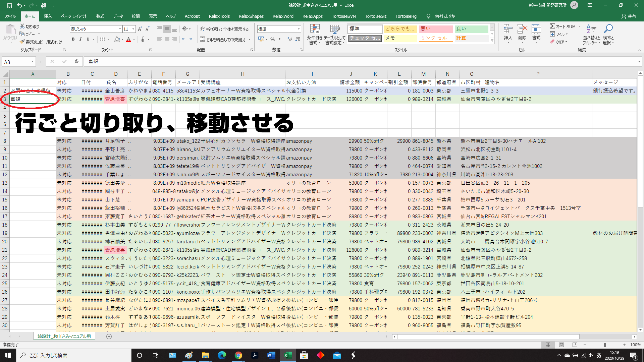The image size is (644, 362).
Task: Click the オート SUM sigma icon
Action: click(552, 26)
